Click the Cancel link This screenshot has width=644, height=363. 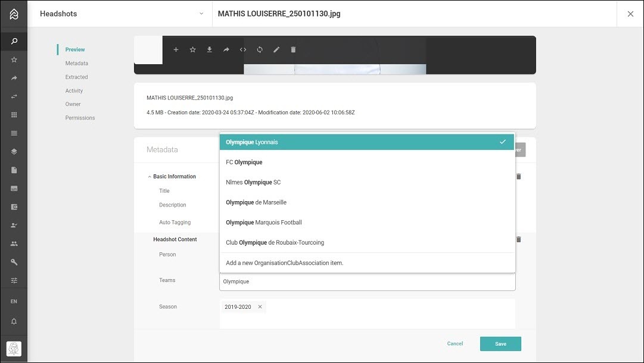[x=455, y=344]
